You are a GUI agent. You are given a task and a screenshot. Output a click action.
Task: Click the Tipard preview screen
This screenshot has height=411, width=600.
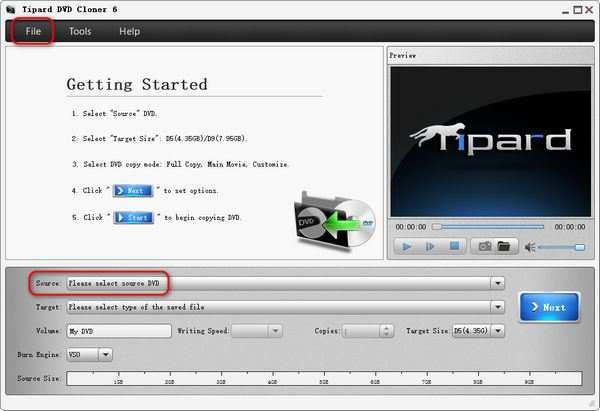[x=491, y=142]
